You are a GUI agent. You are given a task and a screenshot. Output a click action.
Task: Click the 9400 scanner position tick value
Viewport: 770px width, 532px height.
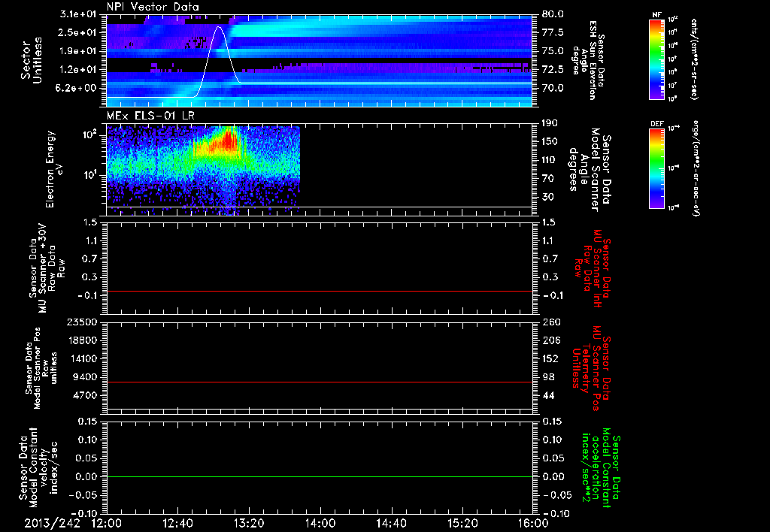(84, 377)
